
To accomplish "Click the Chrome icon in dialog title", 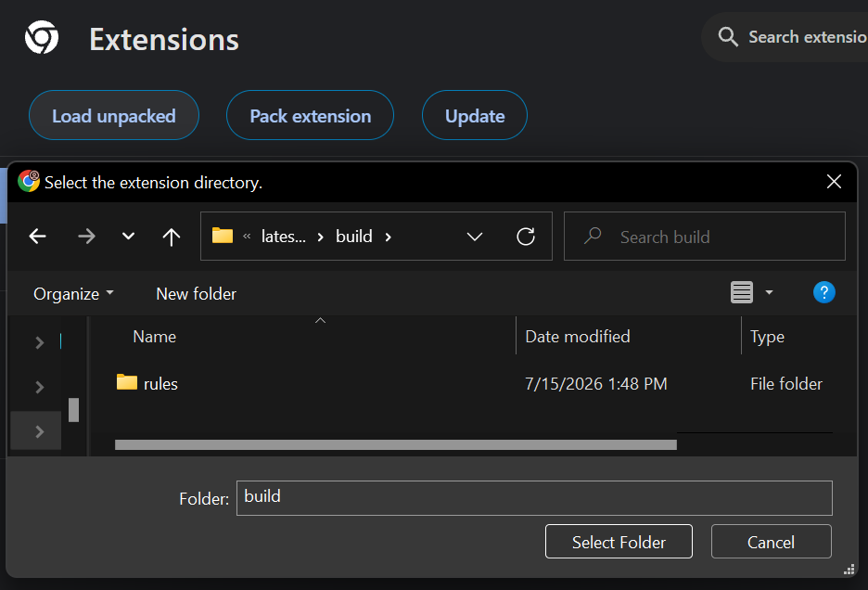I will point(28,181).
